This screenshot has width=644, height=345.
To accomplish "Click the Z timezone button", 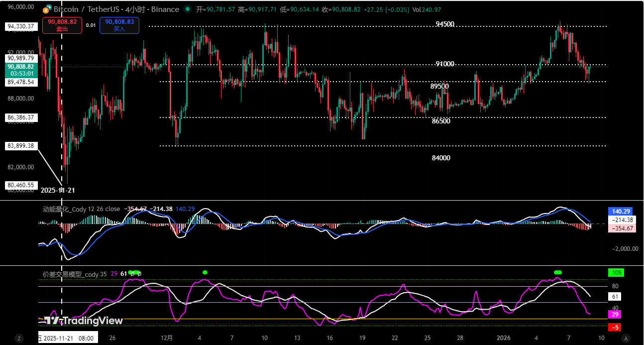I will (x=19, y=338).
